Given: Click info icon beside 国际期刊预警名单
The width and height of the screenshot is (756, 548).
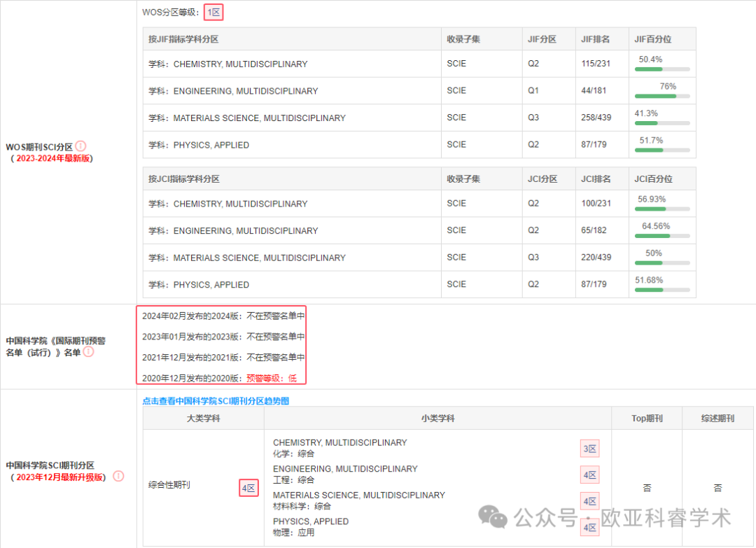Looking at the screenshot, I should point(88,352).
